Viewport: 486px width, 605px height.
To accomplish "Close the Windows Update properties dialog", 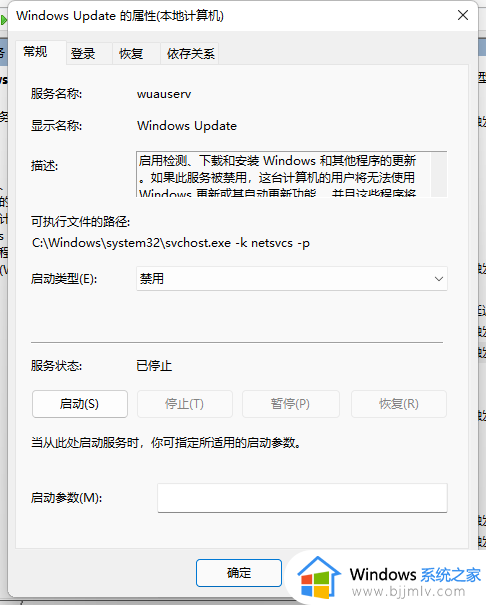I will click(462, 15).
